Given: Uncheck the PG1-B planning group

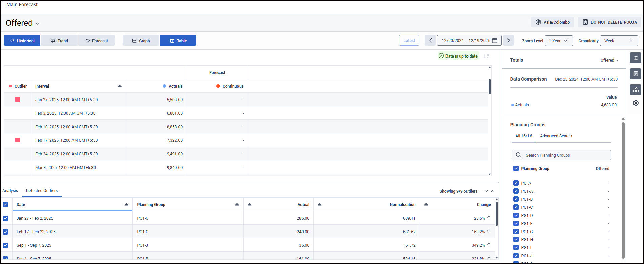Looking at the screenshot, I should 516,199.
